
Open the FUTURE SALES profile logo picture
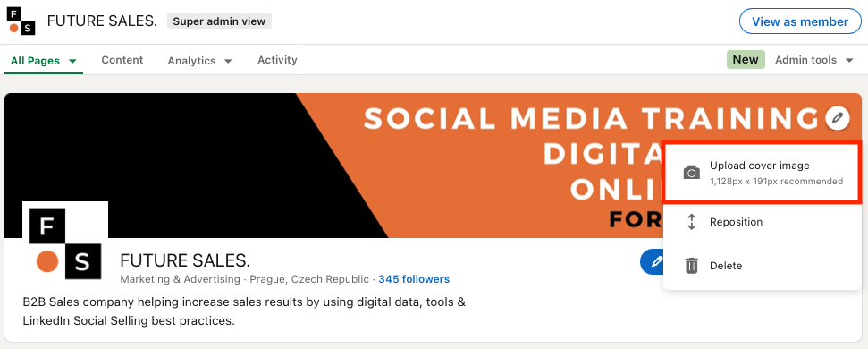[65, 243]
